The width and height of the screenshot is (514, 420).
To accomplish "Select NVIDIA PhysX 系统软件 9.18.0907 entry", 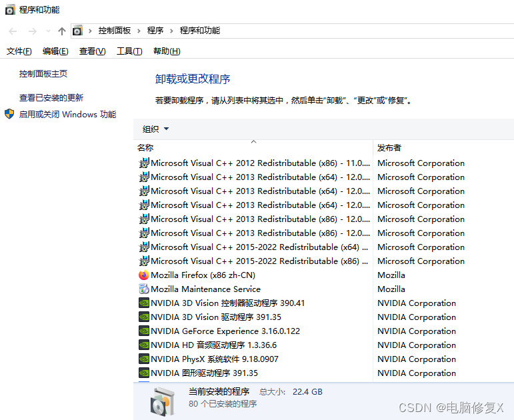I will (x=215, y=359).
